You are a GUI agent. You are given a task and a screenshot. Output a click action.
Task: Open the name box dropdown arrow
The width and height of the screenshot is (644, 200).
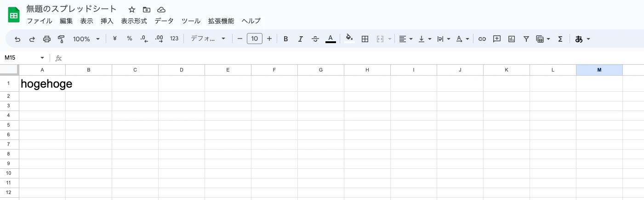click(42, 58)
